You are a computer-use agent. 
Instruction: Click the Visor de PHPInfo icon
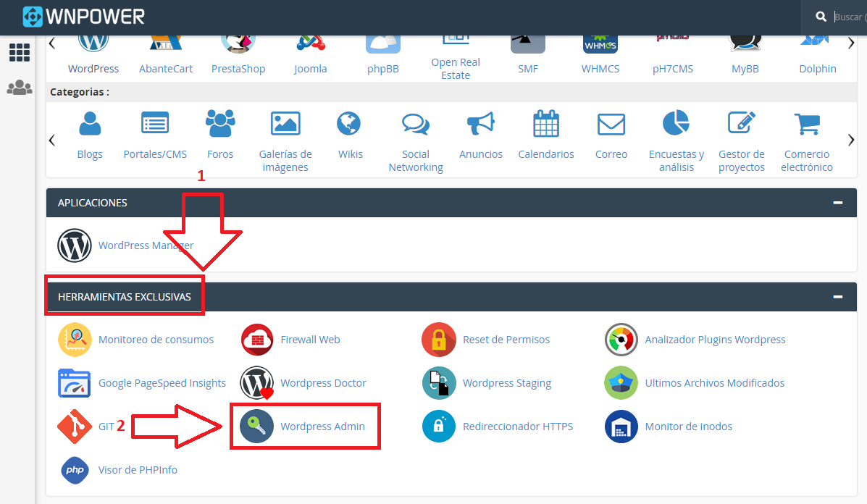[x=75, y=470]
